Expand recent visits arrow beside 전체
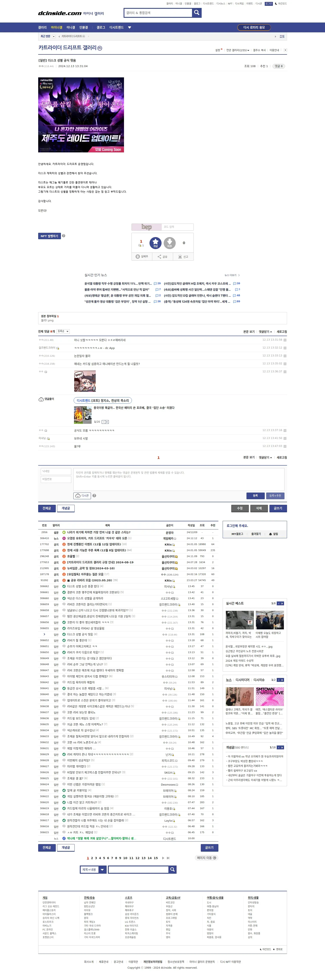The height and width of the screenshot is (980, 325). 275,36
